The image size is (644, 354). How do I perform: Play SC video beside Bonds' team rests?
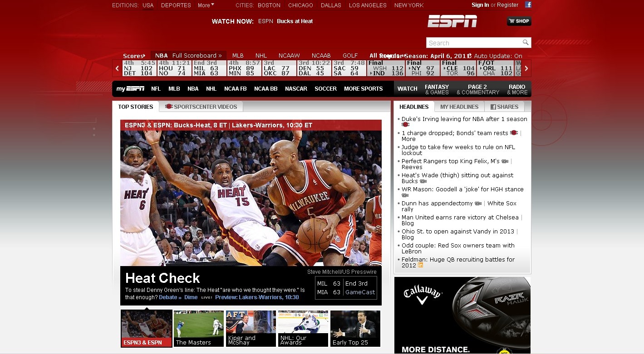point(514,133)
